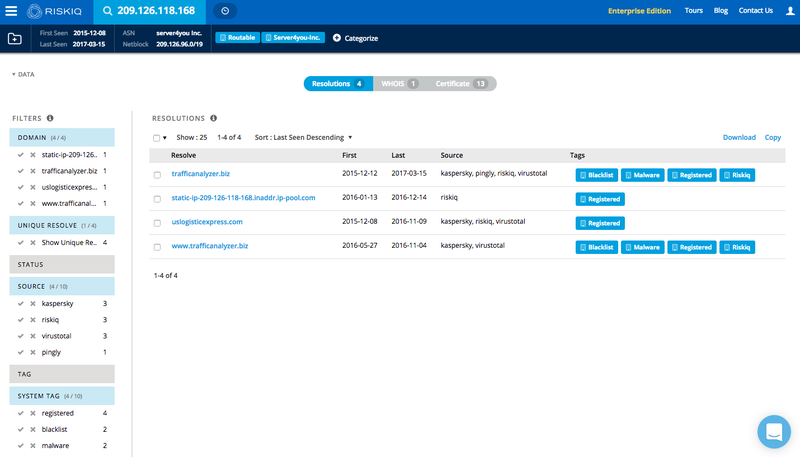Include static-ip-209-126 domain filter checkmark
The image size is (800, 457).
(x=20, y=155)
